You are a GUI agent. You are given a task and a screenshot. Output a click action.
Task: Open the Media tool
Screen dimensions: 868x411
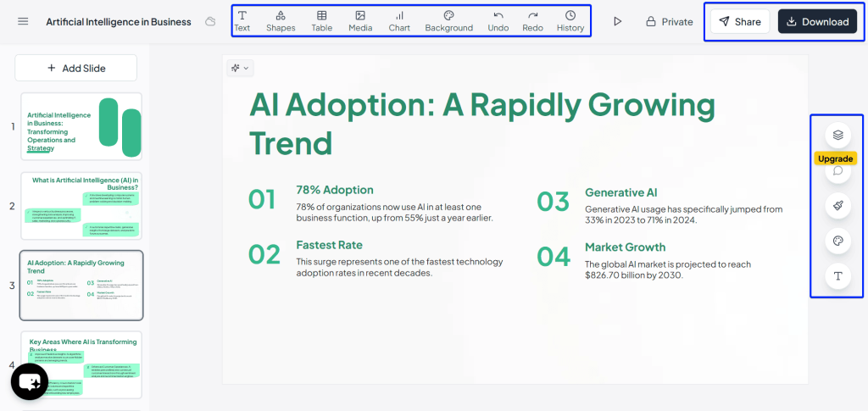coord(360,21)
